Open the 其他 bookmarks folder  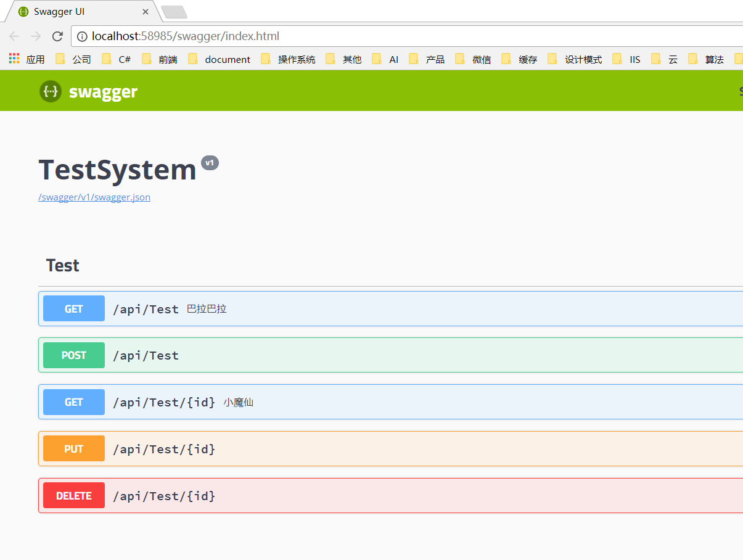344,59
